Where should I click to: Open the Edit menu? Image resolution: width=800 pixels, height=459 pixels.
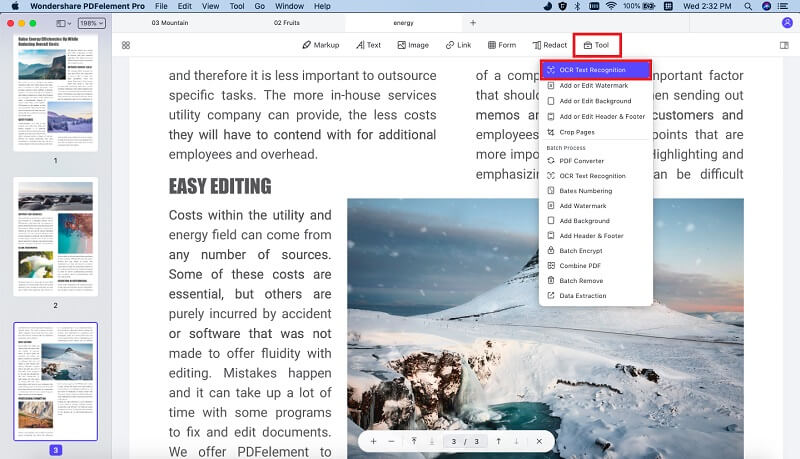[x=185, y=6]
